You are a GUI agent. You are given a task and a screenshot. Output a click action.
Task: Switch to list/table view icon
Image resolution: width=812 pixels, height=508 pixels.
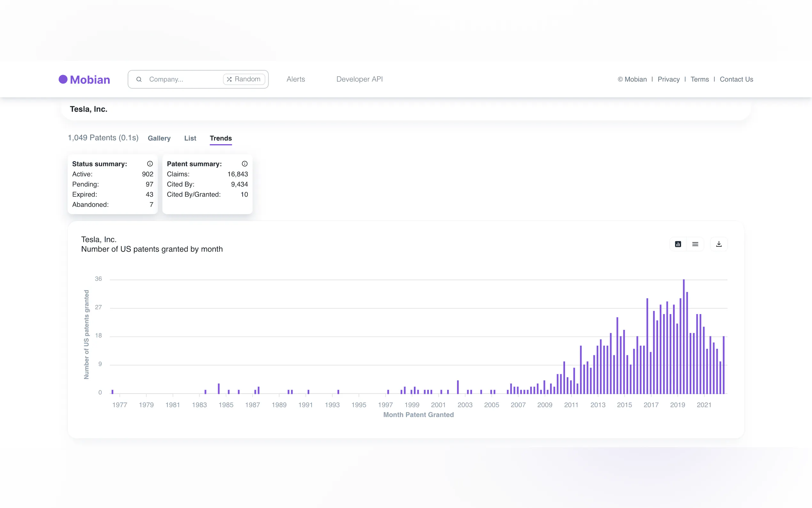click(x=695, y=244)
